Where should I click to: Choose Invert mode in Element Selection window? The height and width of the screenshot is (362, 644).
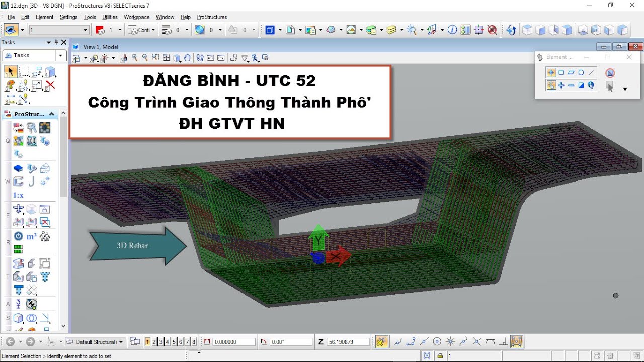(x=581, y=85)
